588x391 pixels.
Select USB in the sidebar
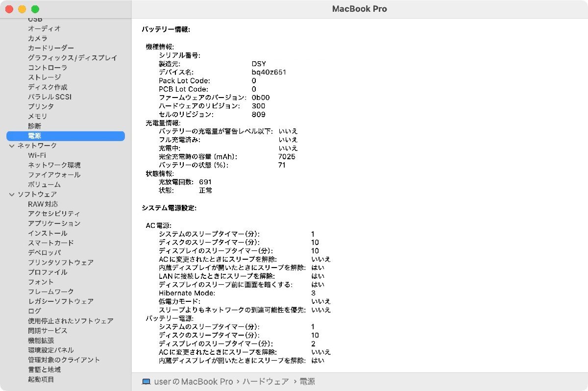coord(35,19)
